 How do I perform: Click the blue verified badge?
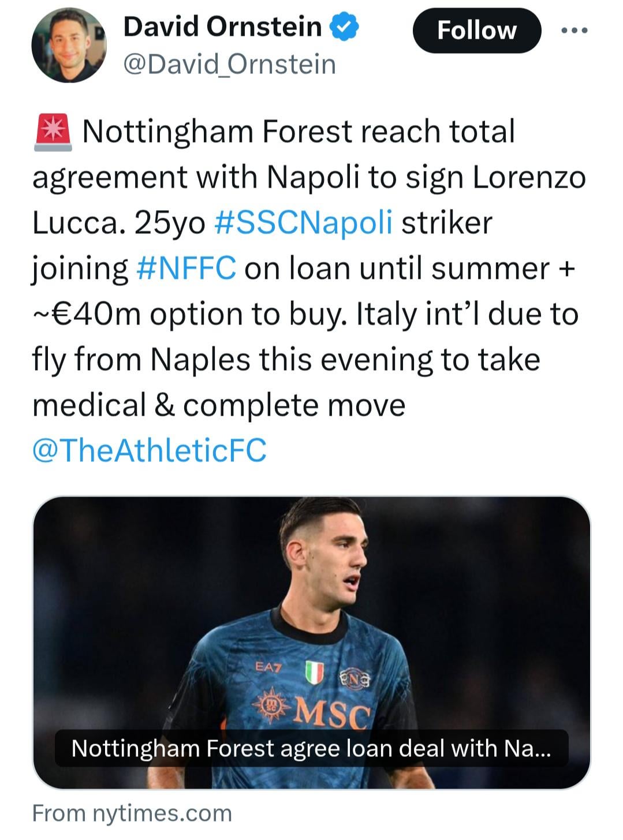pyautogui.click(x=345, y=27)
